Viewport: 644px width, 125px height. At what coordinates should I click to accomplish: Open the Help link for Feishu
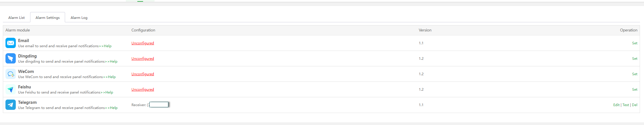pos(109,92)
